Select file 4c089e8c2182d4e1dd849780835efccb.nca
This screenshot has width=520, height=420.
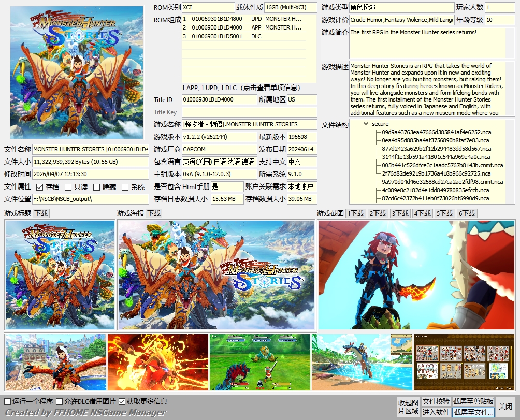click(x=436, y=190)
